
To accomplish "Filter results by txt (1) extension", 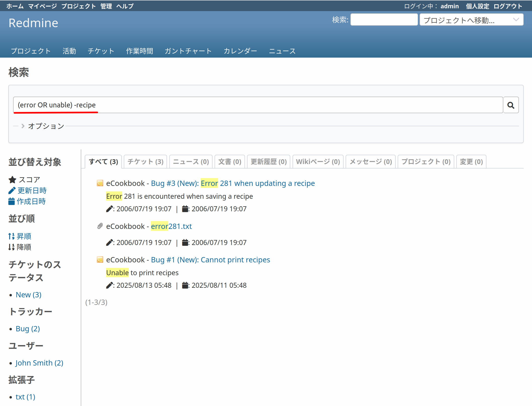I will [x=25, y=397].
